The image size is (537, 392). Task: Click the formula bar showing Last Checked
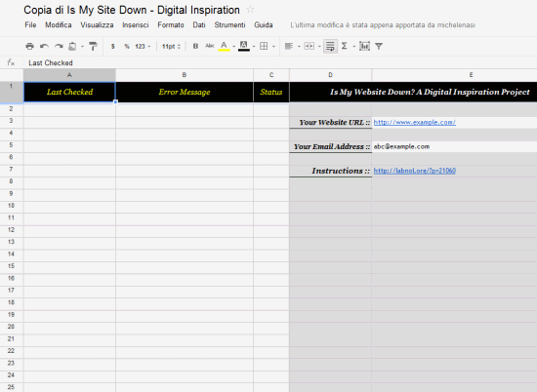click(x=281, y=62)
